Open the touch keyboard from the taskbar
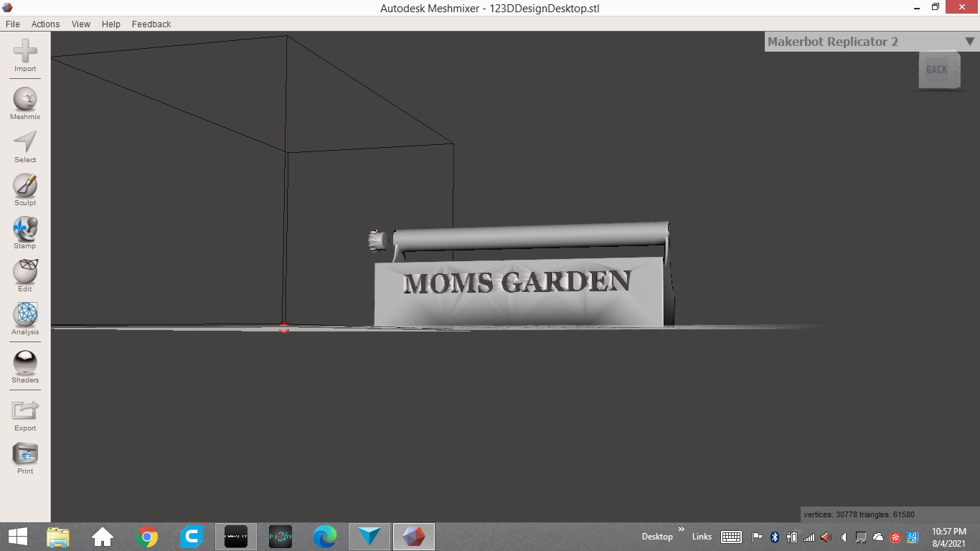 click(x=731, y=537)
